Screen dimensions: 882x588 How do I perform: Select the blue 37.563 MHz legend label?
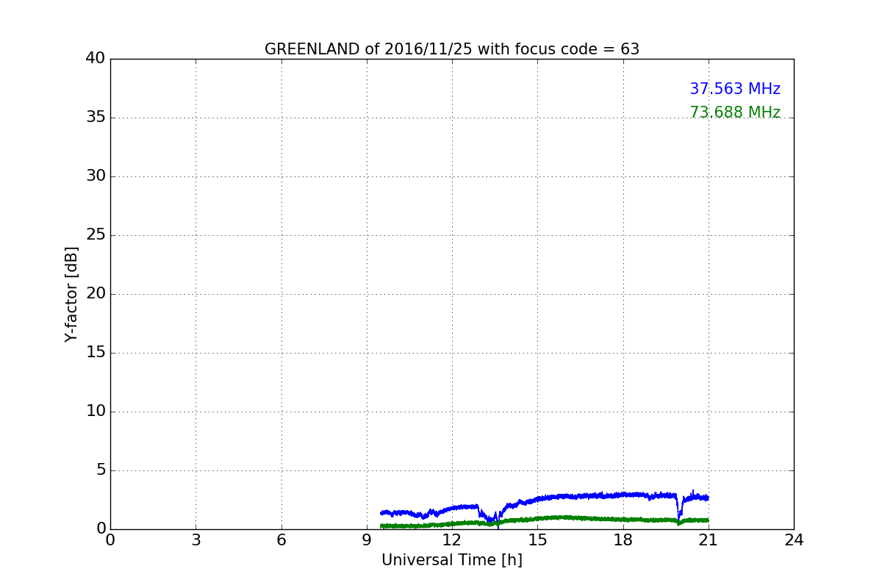tap(735, 89)
